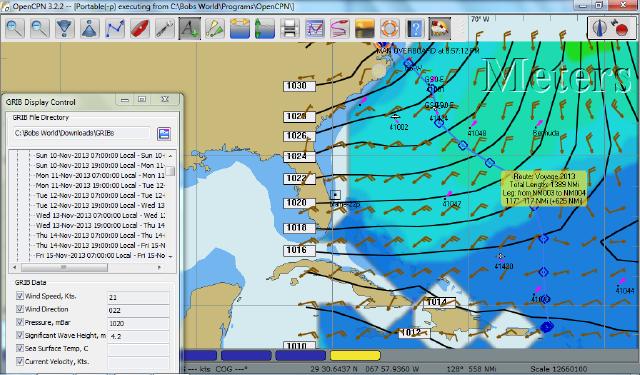This screenshot has height=375, width=640.
Task: Open the help question mark icon
Action: [x=415, y=29]
